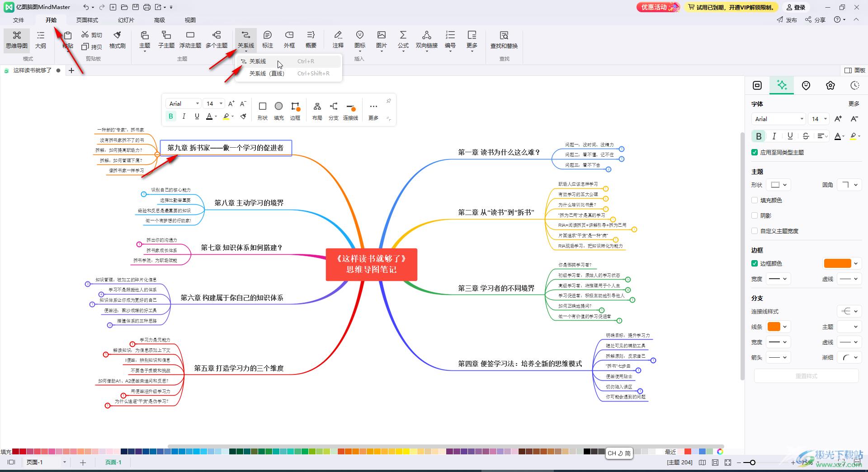Open the Connector Style (连接线样式) dropdown
The width and height of the screenshot is (868, 472).
(849, 311)
